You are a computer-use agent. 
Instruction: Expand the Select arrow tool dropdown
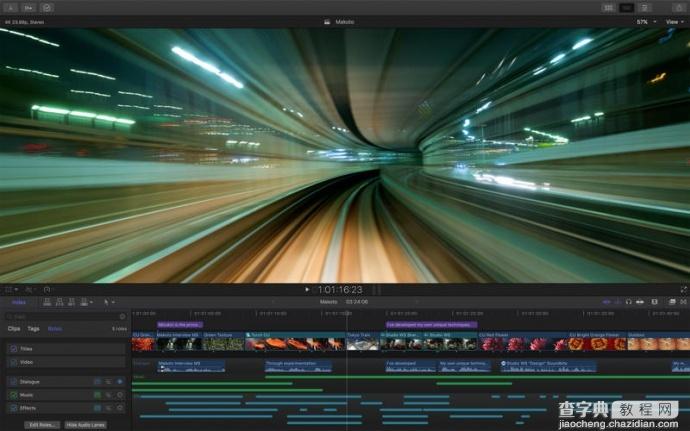[109, 301]
